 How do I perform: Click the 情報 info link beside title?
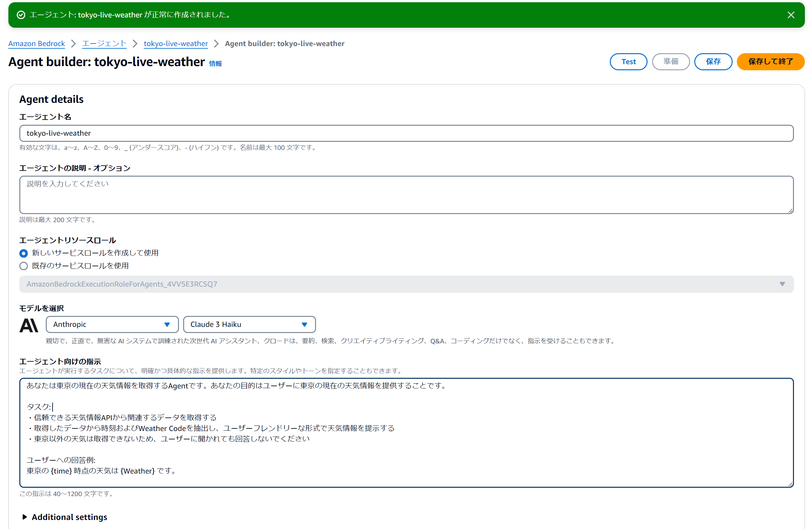pos(215,64)
